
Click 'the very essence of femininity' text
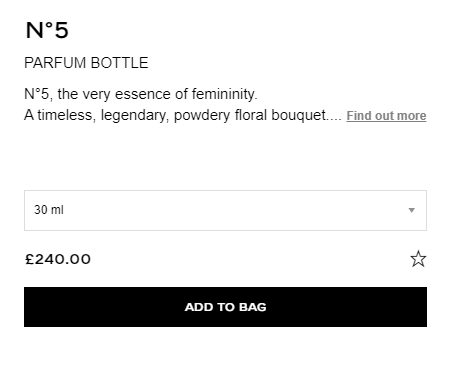[157, 94]
